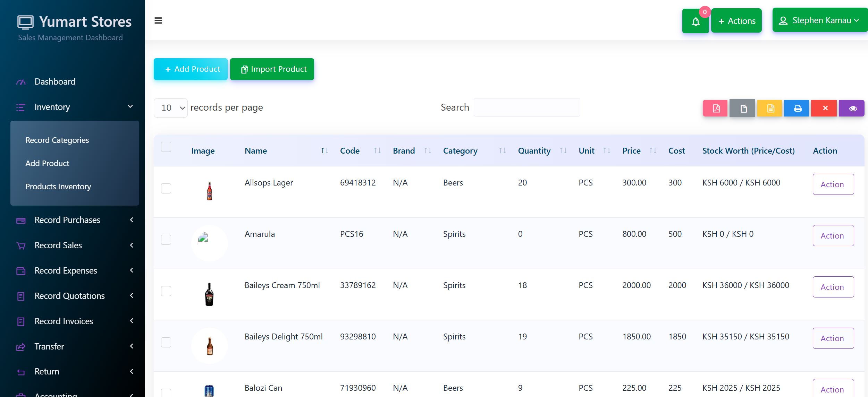The image size is (868, 397).
Task: Open Action for Amarula
Action: [833, 236]
